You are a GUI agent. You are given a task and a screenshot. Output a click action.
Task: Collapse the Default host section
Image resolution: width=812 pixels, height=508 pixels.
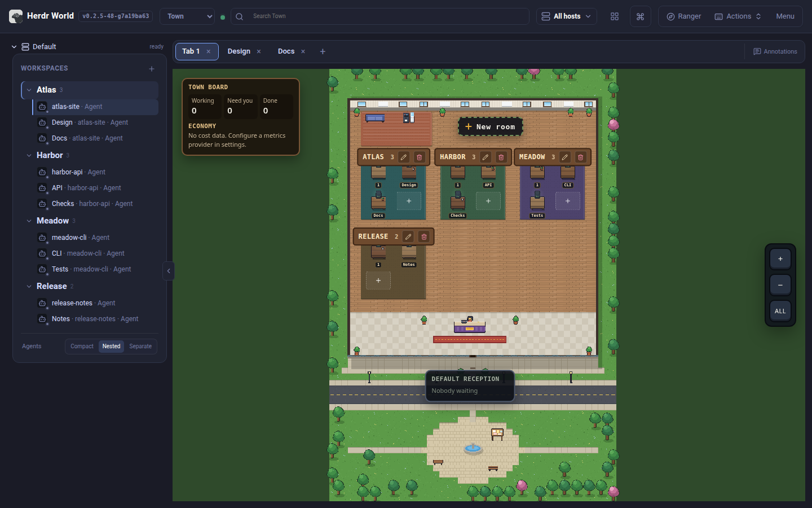pos(14,47)
